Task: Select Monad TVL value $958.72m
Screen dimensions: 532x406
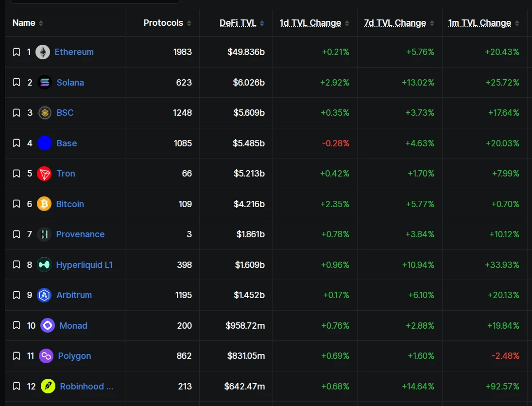Action: (245, 326)
